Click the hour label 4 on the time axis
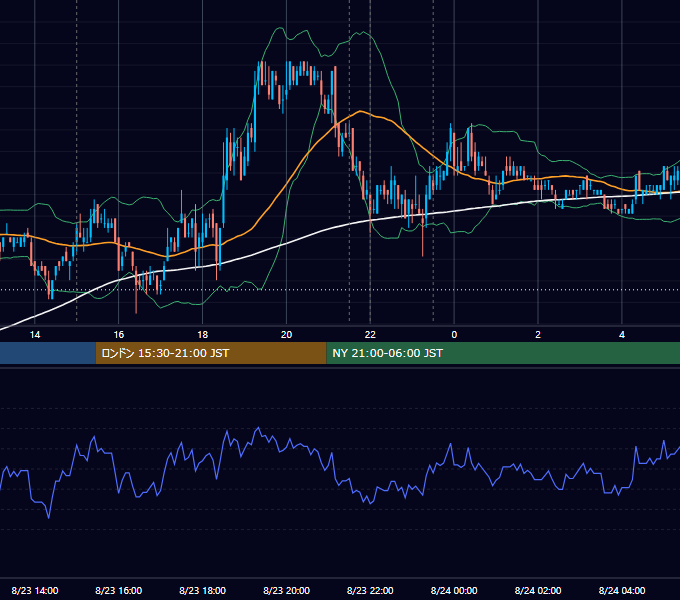 tap(622, 335)
